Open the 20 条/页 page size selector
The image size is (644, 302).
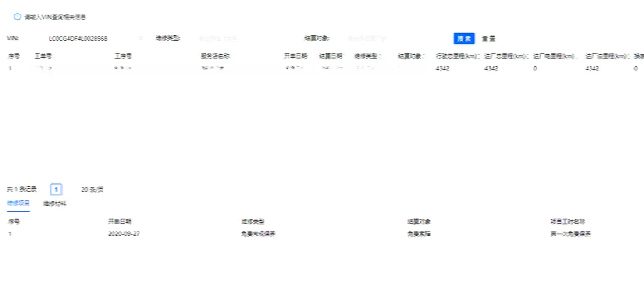91,189
